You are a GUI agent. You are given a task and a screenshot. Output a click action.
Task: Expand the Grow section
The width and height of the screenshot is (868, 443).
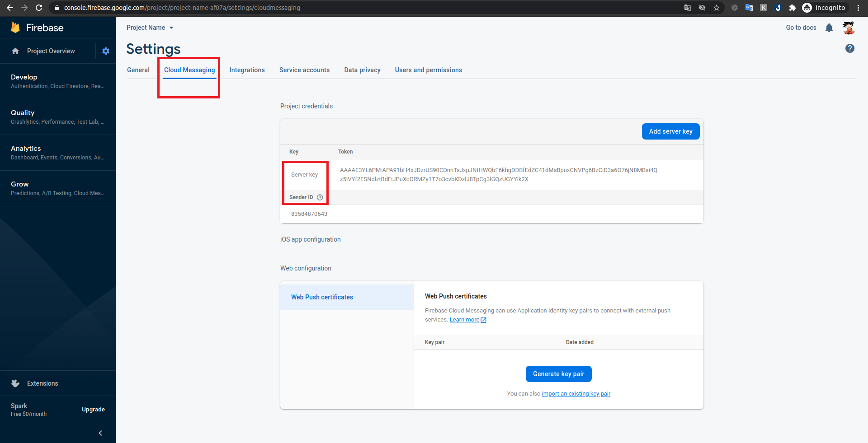point(58,188)
